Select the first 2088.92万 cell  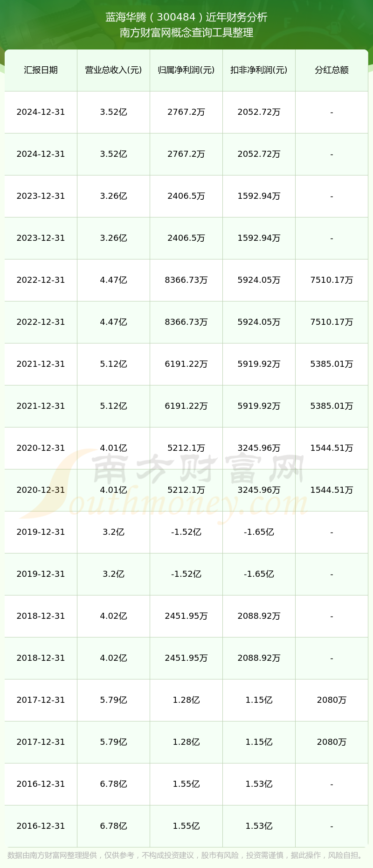click(x=259, y=616)
